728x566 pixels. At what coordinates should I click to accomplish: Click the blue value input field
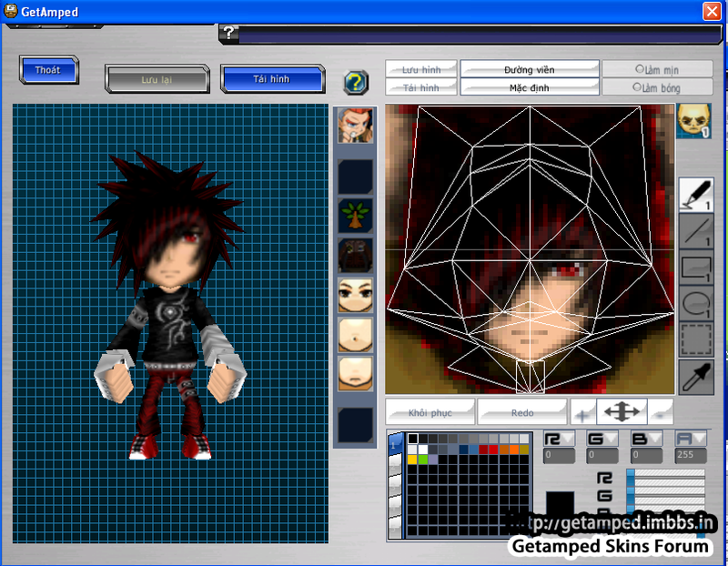tap(646, 456)
